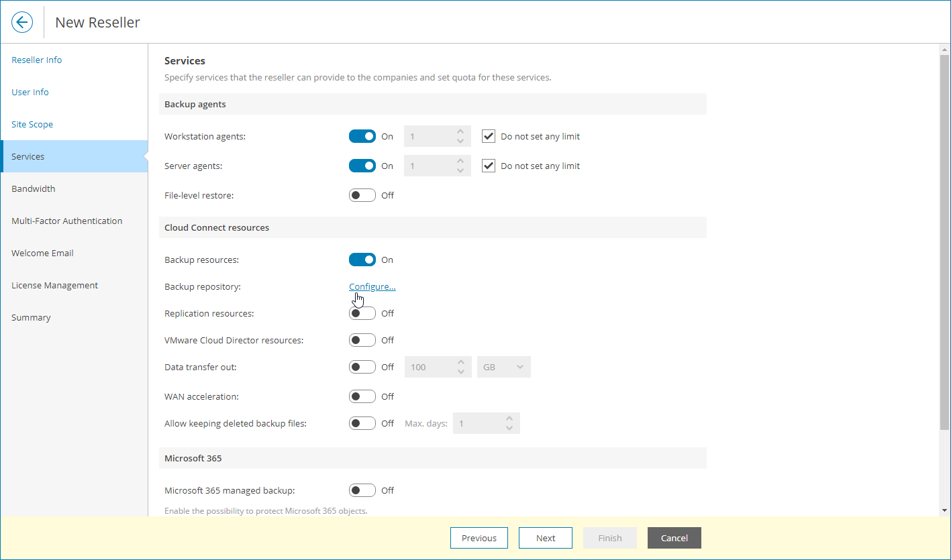Decrease Max. days value with down arrow
Screen dimensions: 951x560
(x=509, y=428)
